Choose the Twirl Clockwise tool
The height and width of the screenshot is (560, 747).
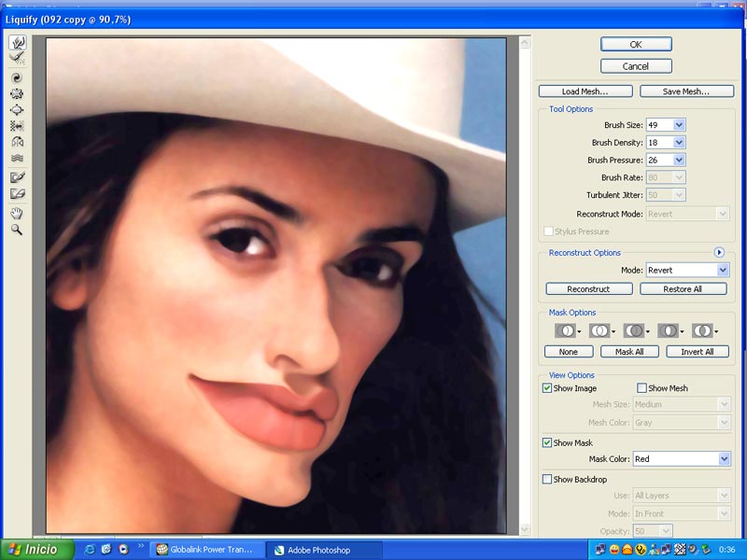(x=17, y=77)
